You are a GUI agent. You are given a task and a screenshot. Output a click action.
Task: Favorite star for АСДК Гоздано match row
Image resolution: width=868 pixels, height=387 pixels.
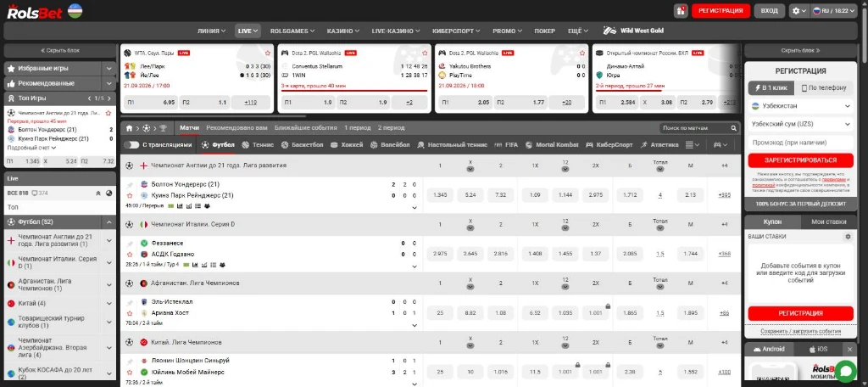tap(130, 255)
